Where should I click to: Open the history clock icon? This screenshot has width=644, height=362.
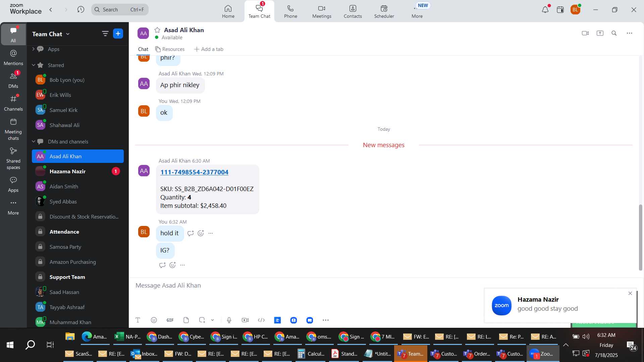80,9
